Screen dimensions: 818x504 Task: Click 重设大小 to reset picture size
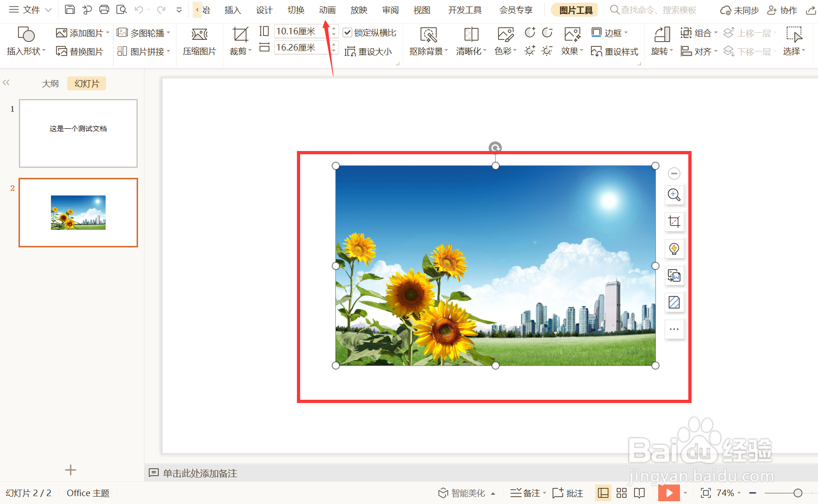[369, 51]
